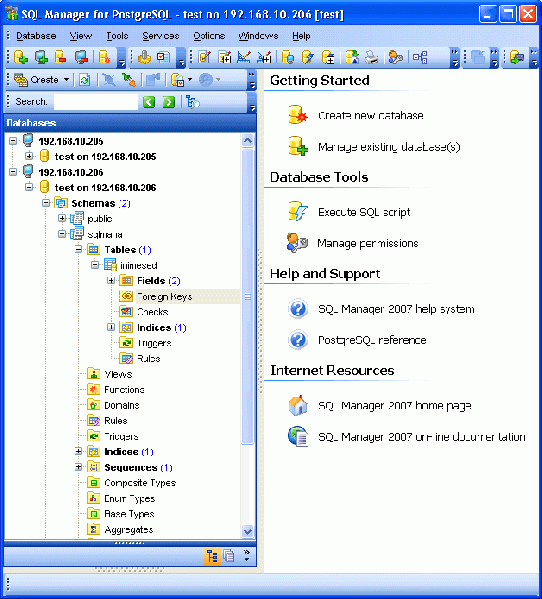
Task: Expand test on 192.168.10.205 database
Action: click(29, 156)
